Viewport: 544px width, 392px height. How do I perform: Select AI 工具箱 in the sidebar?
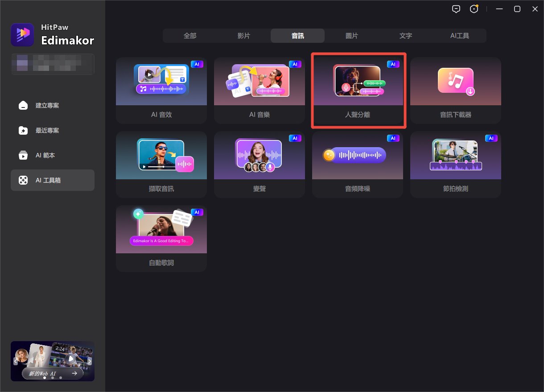pos(53,180)
